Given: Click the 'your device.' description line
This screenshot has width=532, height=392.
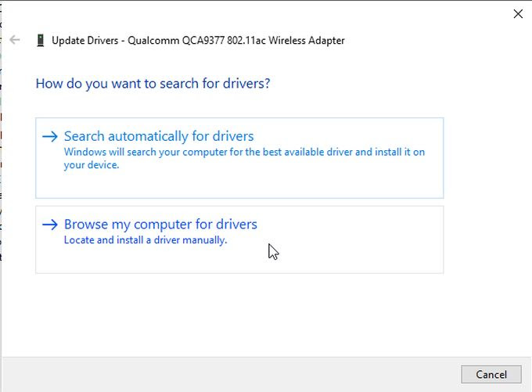Looking at the screenshot, I should pyautogui.click(x=92, y=165).
